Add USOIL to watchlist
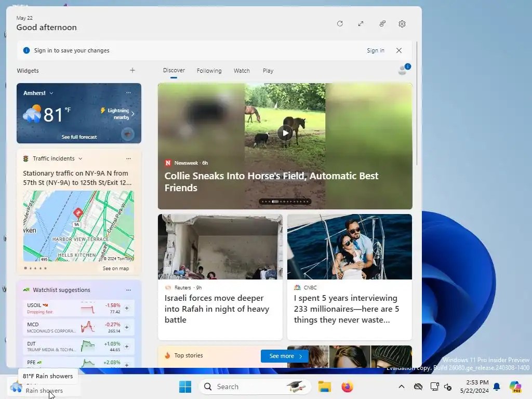The width and height of the screenshot is (532, 399). click(127, 308)
